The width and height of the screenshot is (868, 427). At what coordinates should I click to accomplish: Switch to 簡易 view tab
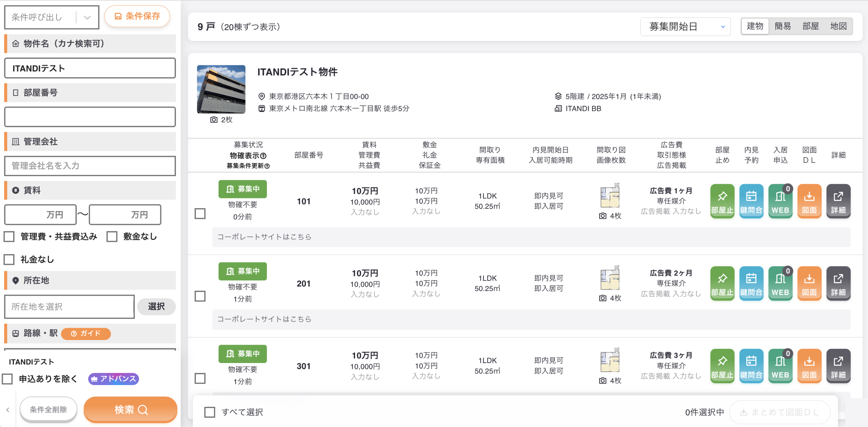pos(782,26)
